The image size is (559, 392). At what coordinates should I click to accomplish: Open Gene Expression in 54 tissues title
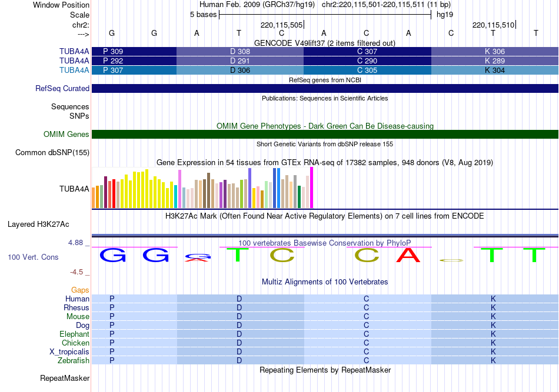click(325, 163)
